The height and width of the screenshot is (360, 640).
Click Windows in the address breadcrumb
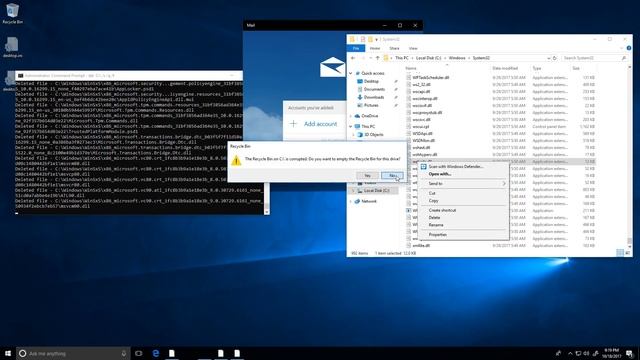coord(457,58)
